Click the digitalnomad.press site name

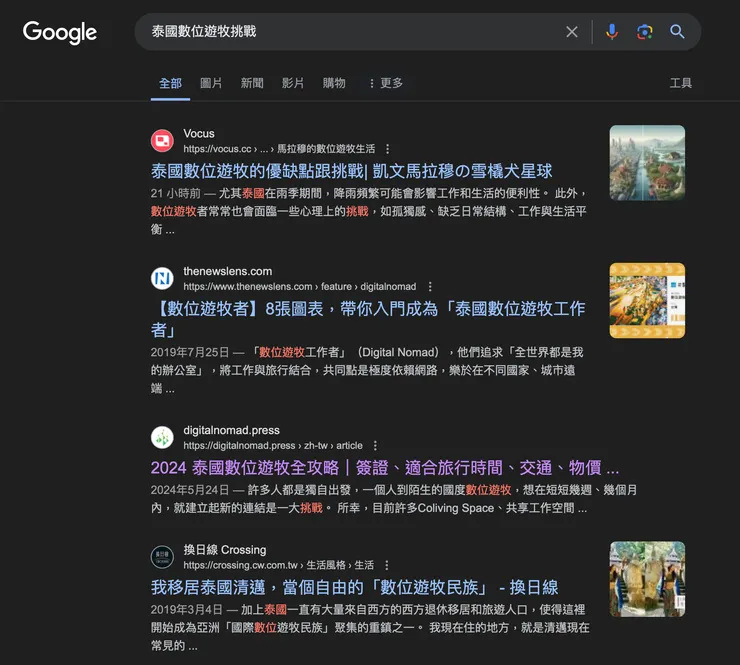click(x=231, y=430)
